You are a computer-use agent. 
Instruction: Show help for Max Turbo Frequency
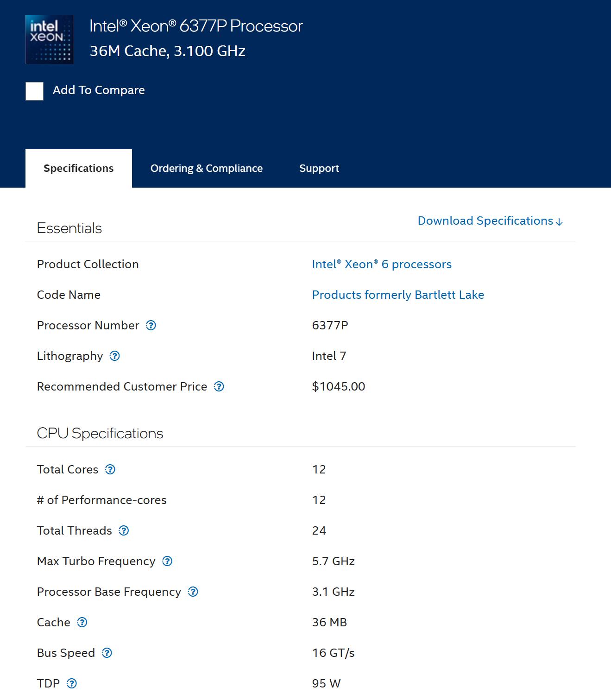167,561
